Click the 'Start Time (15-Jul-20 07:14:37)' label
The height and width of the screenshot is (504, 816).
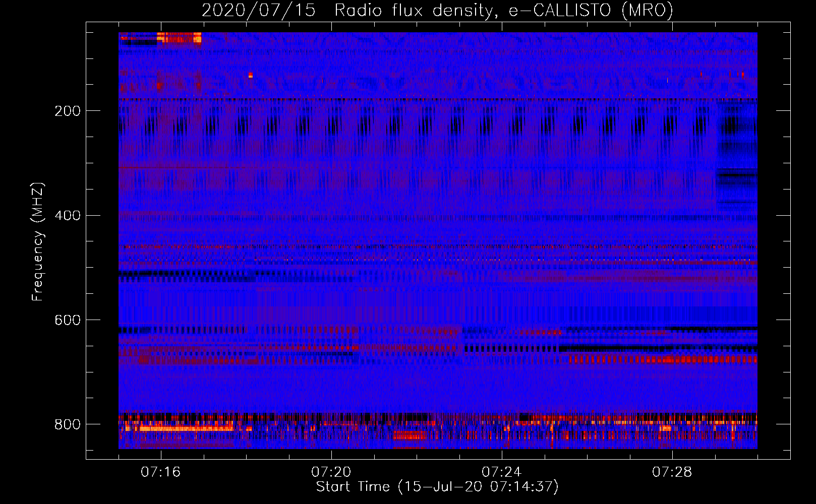[x=437, y=486]
